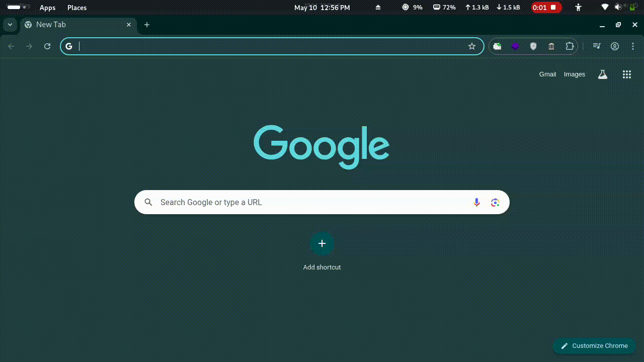Open the accessibility menu icon
Image resolution: width=644 pixels, height=362 pixels.
pyautogui.click(x=579, y=8)
